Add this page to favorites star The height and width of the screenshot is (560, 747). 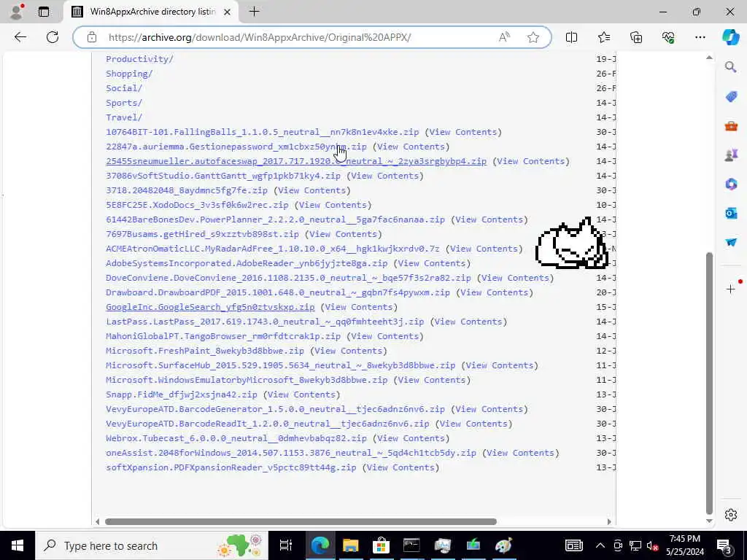tap(533, 37)
